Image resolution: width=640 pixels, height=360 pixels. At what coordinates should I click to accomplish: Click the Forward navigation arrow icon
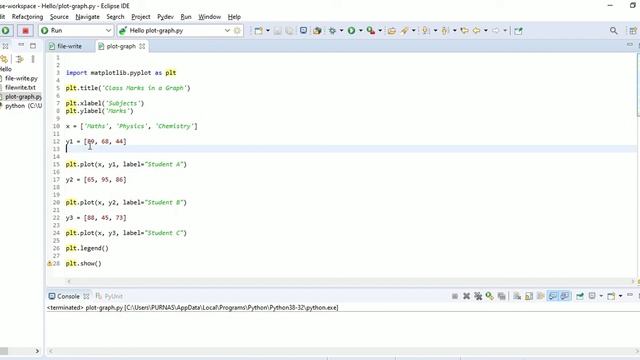click(496, 31)
